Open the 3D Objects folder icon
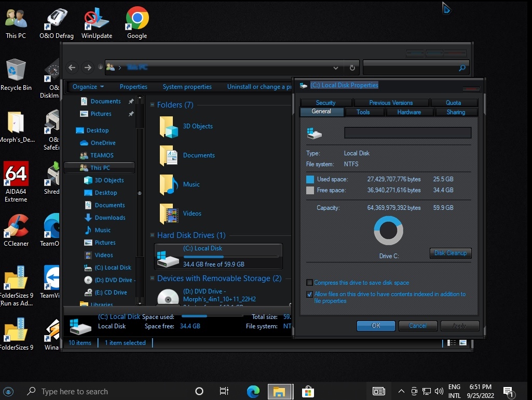Screen dimensions: 532x400 (x=169, y=126)
